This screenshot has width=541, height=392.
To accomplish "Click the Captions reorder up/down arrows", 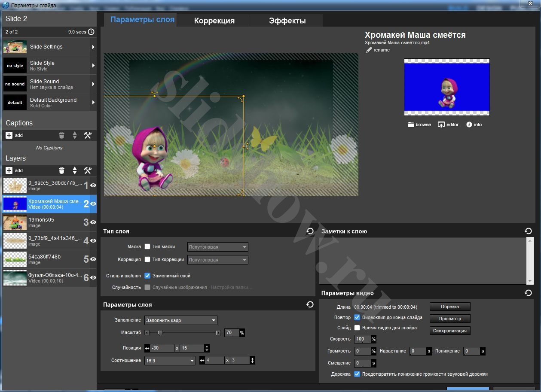I will (75, 135).
